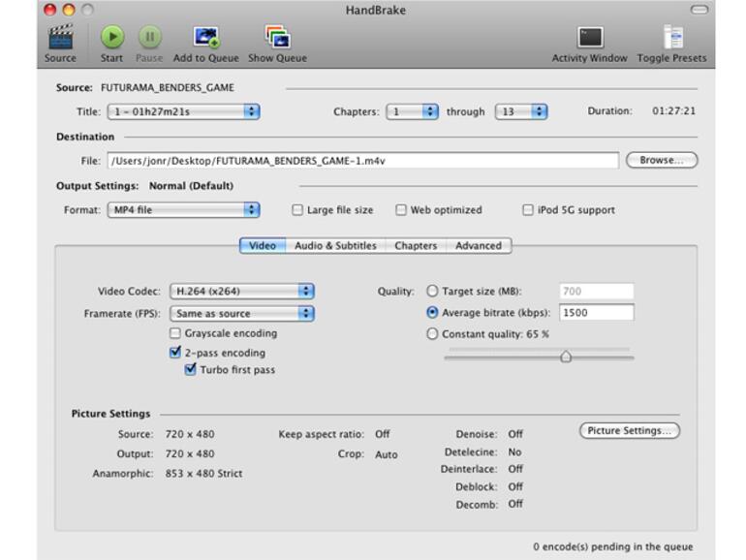Viewport: 746px width, 560px height.
Task: Click the Pause icon in toolbar
Action: pos(149,38)
